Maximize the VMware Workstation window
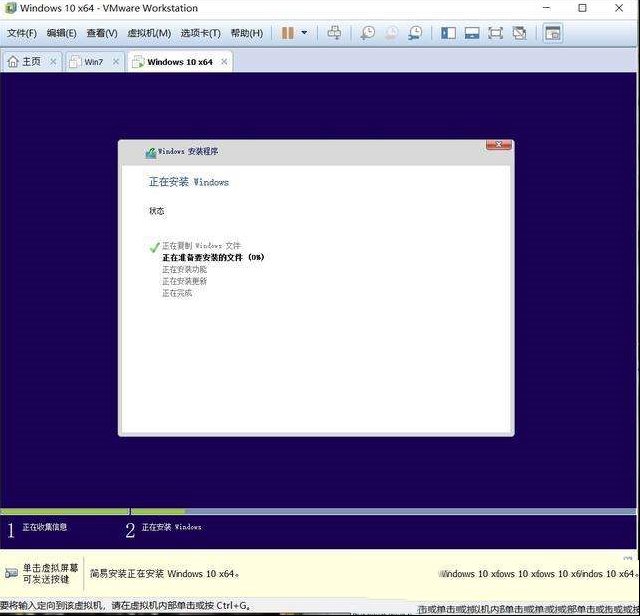This screenshot has height=616, width=640. pos(582,8)
